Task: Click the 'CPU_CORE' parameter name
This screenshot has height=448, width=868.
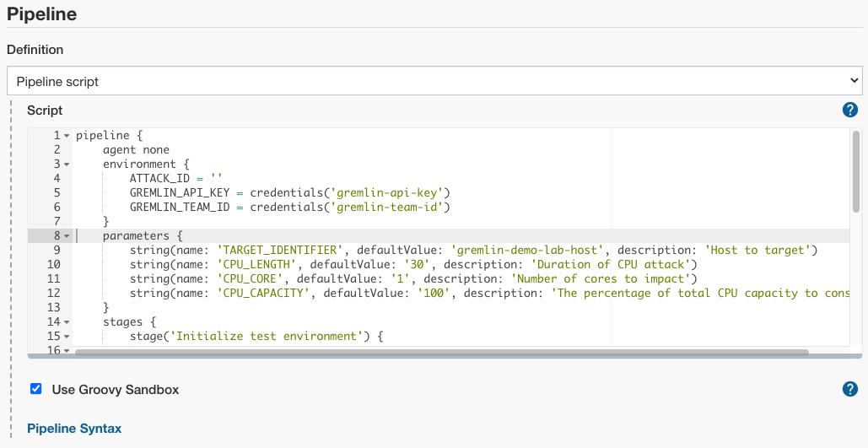Action: (x=251, y=279)
